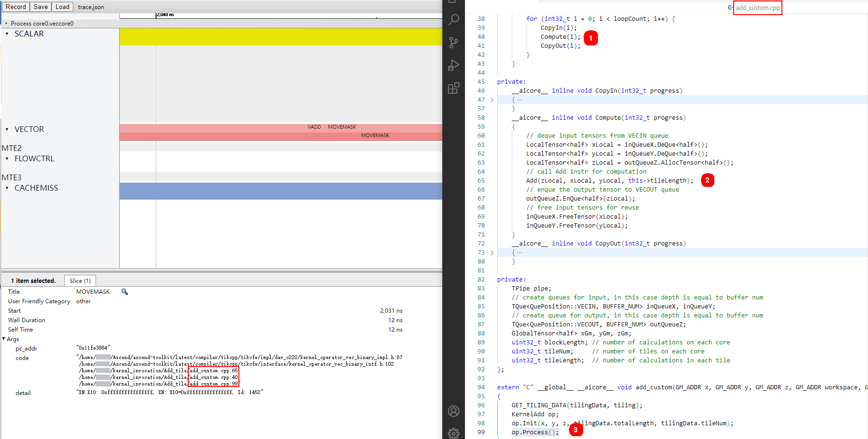Expand folded code at line 47
Viewport: 868px width, 439px height.
point(492,99)
